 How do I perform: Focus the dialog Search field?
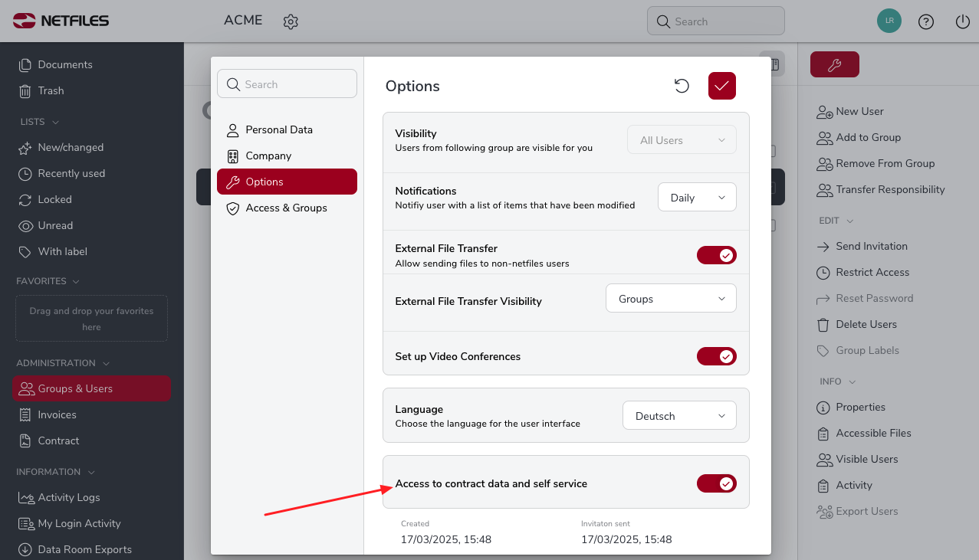point(287,84)
